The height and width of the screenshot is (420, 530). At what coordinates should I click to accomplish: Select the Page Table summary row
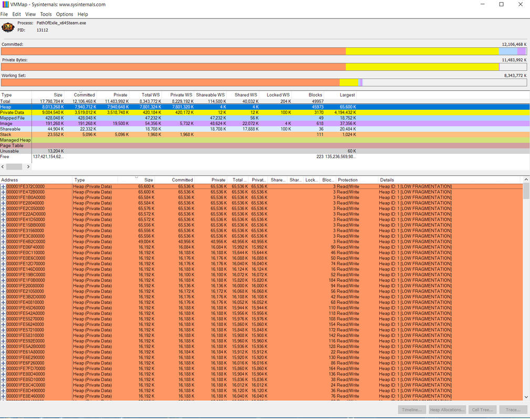[x=265, y=145]
